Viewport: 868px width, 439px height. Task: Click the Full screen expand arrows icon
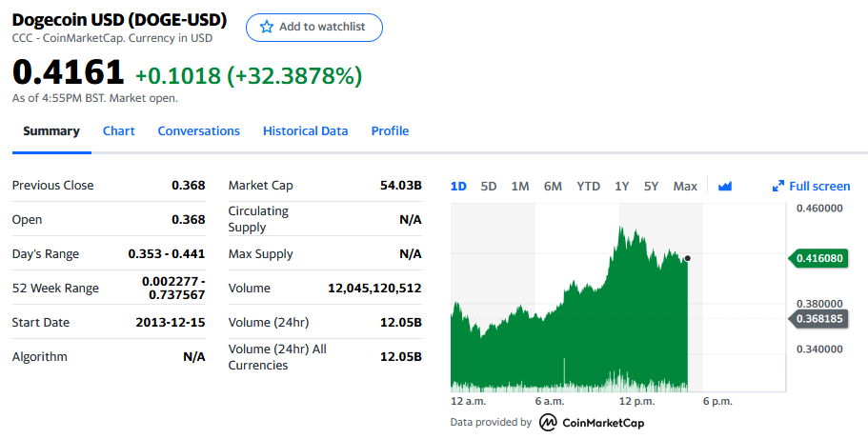[x=777, y=186]
